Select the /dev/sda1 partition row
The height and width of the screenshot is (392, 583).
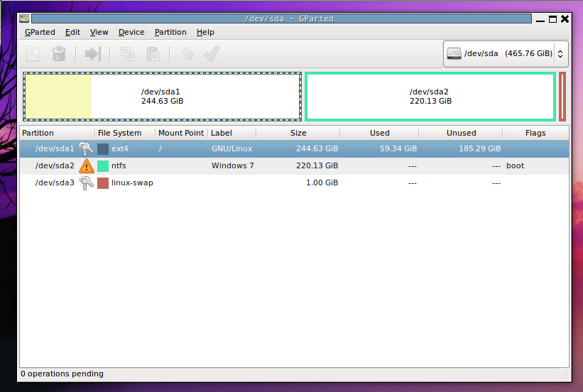point(294,148)
